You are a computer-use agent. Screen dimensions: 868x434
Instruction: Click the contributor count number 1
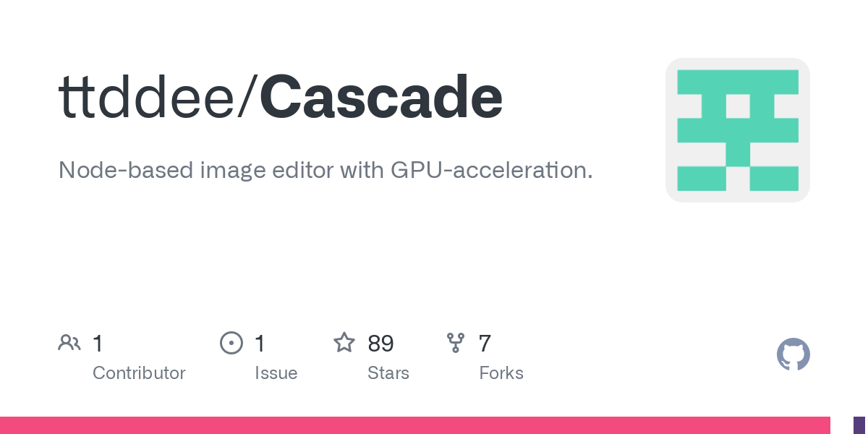click(x=98, y=343)
